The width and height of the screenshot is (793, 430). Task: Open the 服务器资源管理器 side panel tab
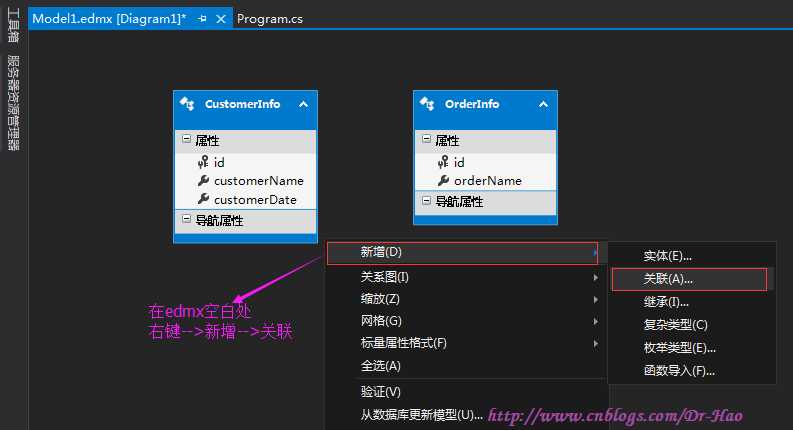pyautogui.click(x=14, y=103)
